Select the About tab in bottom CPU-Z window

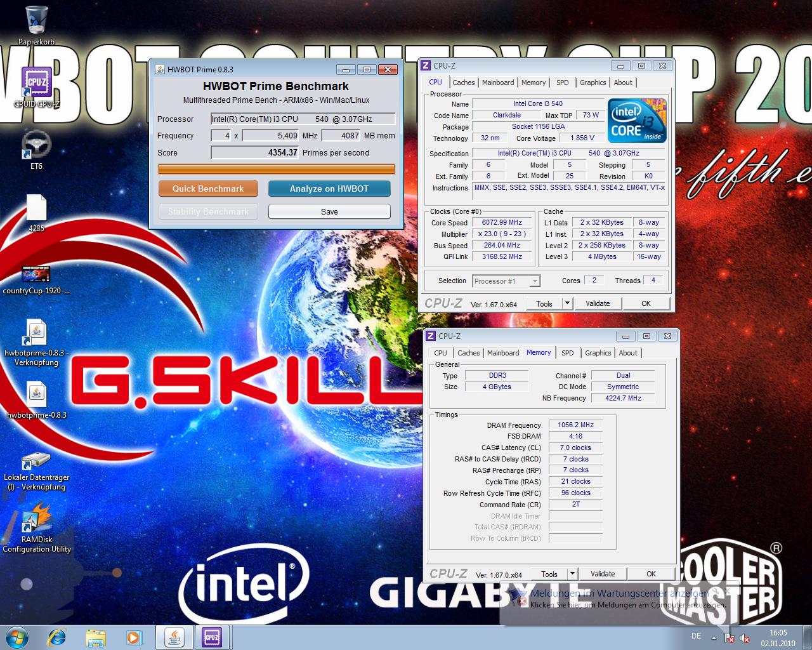(x=628, y=353)
